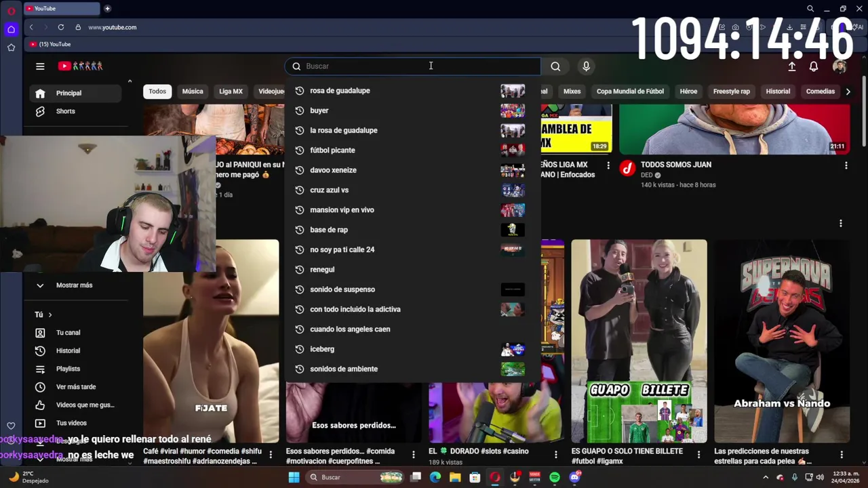Open a new browser tab
This screenshot has height=488, width=868.
tap(107, 8)
